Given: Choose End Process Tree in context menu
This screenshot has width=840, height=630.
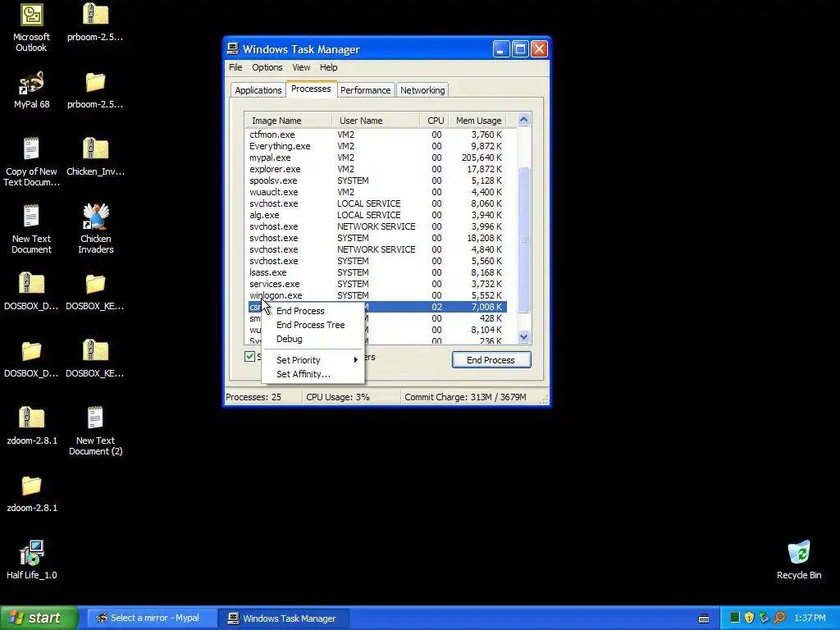Looking at the screenshot, I should point(313,325).
